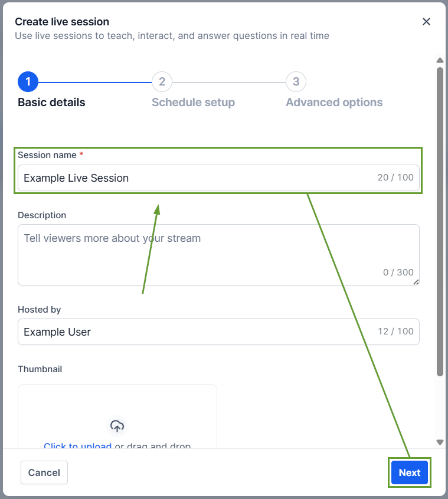Screen dimensions: 448x499
Task: Click the "Click to upload" link
Action: pyautogui.click(x=77, y=446)
